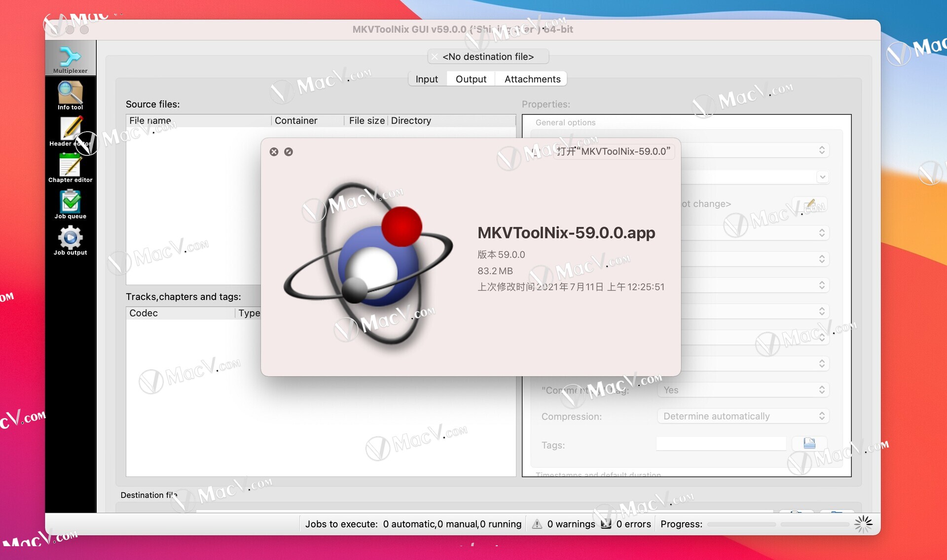Click the 'General options' heading

click(x=565, y=123)
